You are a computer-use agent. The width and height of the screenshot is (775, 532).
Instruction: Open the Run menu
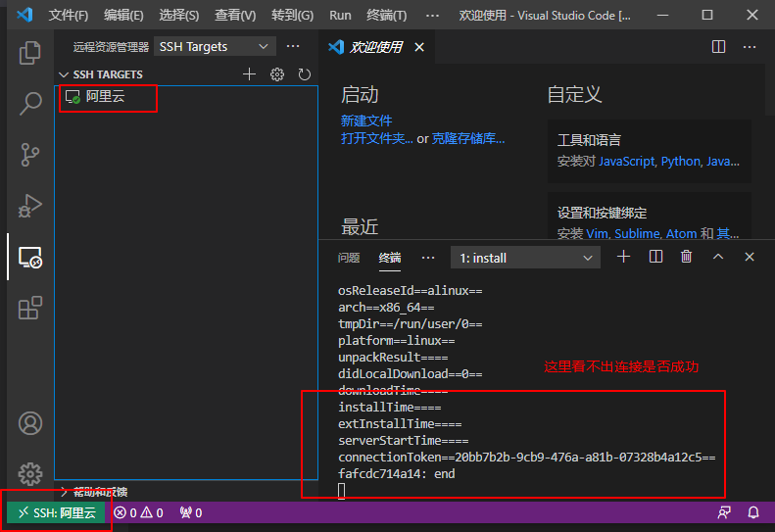[340, 16]
